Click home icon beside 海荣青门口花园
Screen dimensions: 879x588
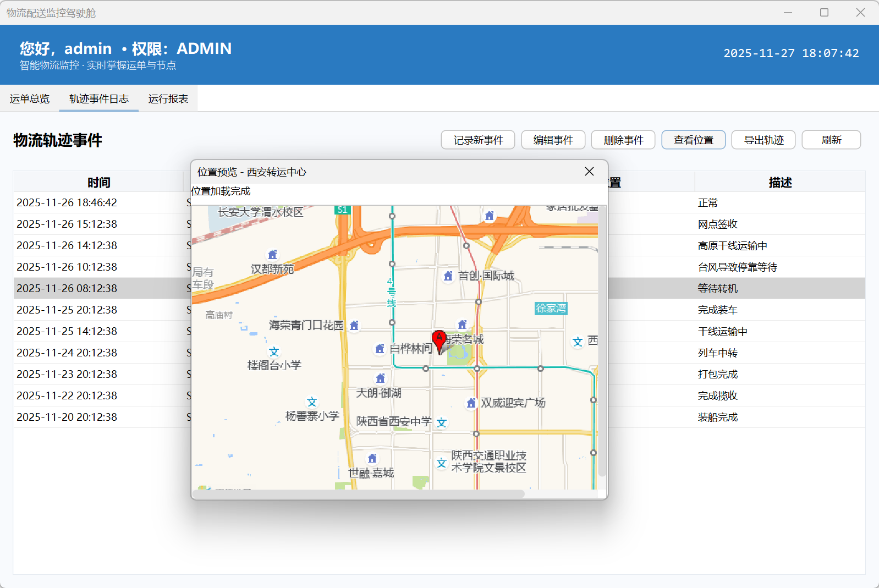pos(354,326)
